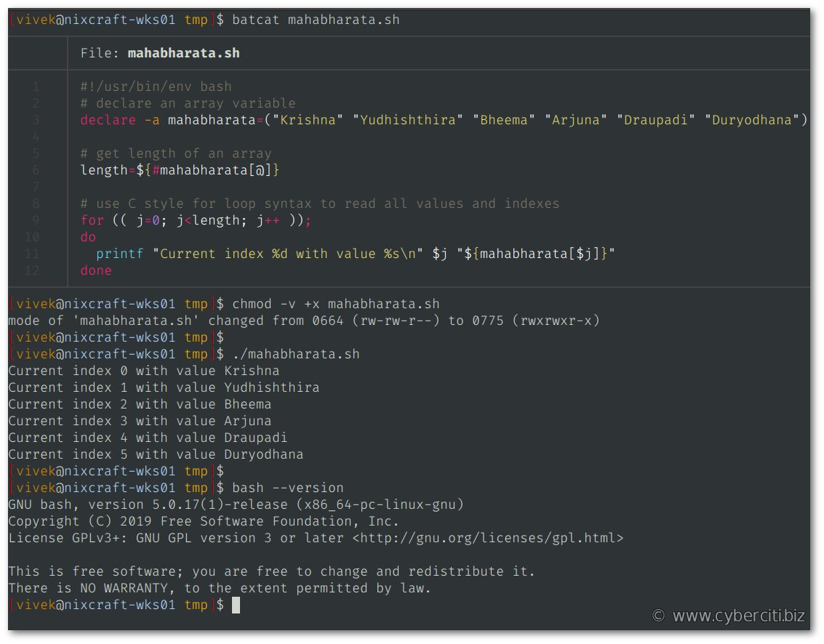Click the "Current index %d with value %s\n" format string

288,254
